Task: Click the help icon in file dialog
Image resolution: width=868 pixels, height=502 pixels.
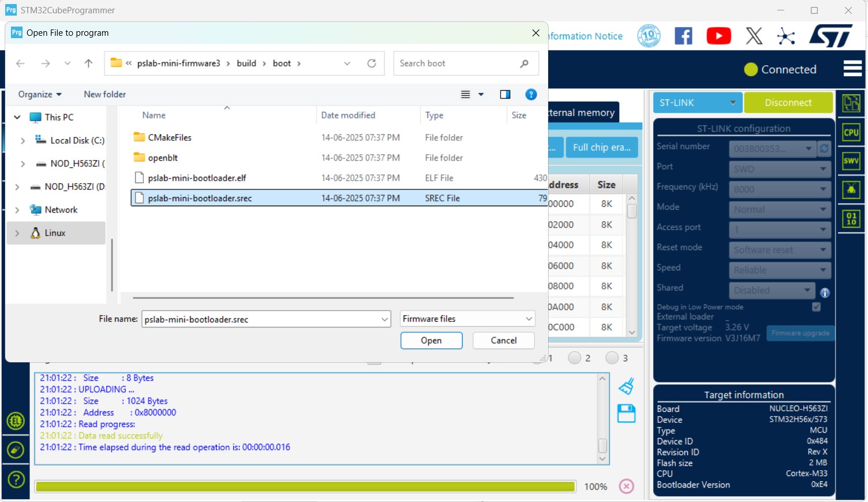Action: point(531,94)
